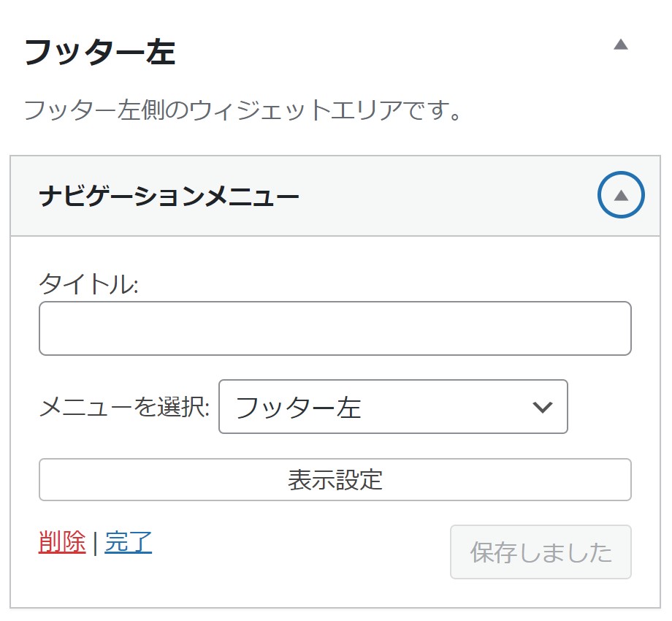Image resolution: width=672 pixels, height=621 pixels.
Task: Click the 完了 done link
Action: pyautogui.click(x=128, y=541)
